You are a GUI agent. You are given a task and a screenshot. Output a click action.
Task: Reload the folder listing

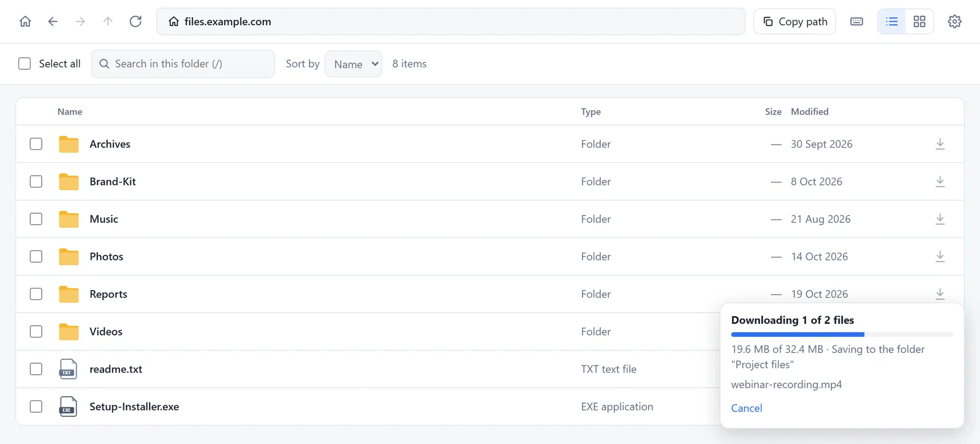(135, 21)
